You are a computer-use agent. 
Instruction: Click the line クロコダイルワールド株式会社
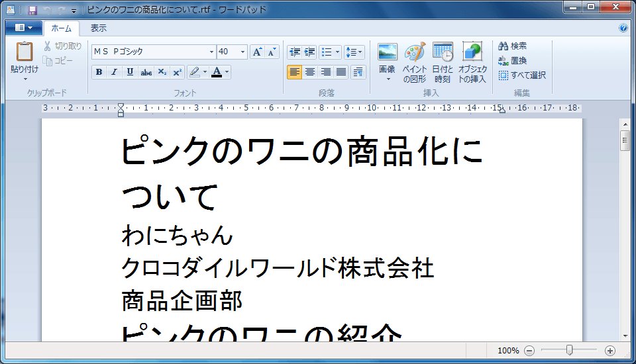[278, 268]
